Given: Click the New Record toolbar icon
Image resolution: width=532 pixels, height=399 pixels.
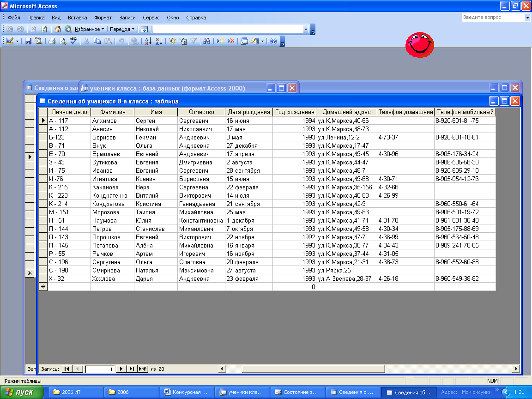Looking at the screenshot, I should 220,41.
